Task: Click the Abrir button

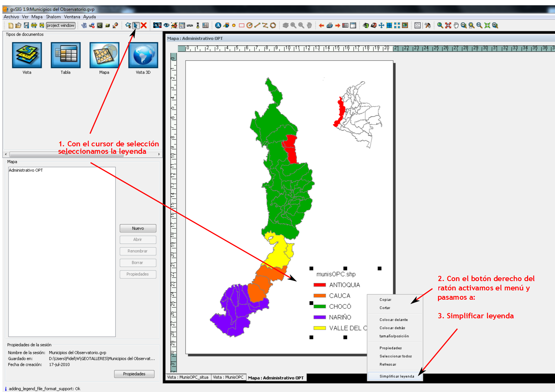Action: click(138, 239)
